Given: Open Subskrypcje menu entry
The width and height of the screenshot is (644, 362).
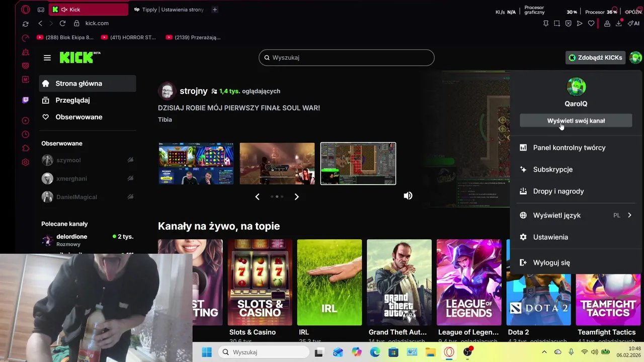Looking at the screenshot, I should [x=576, y=169].
